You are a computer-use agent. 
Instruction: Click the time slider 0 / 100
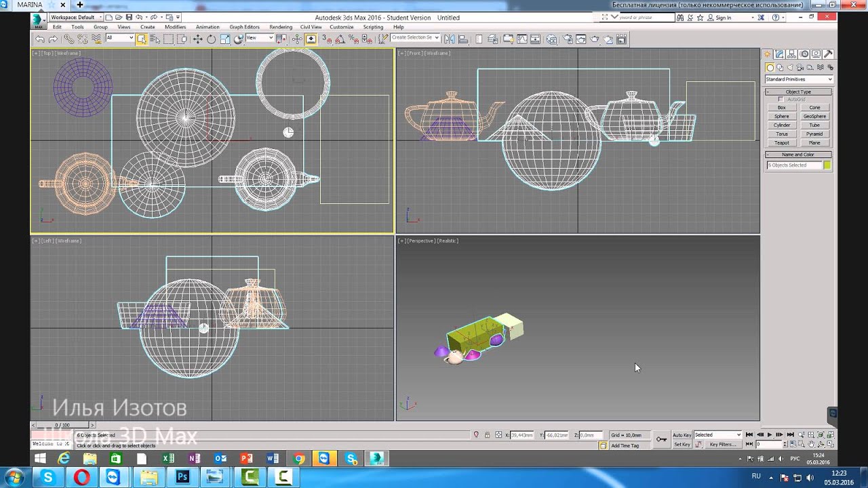tap(62, 425)
